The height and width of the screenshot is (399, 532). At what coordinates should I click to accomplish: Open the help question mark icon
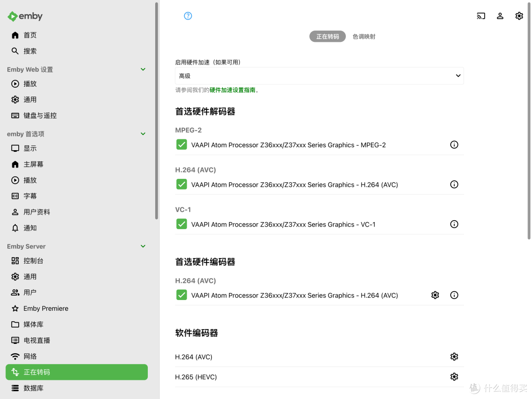(188, 16)
